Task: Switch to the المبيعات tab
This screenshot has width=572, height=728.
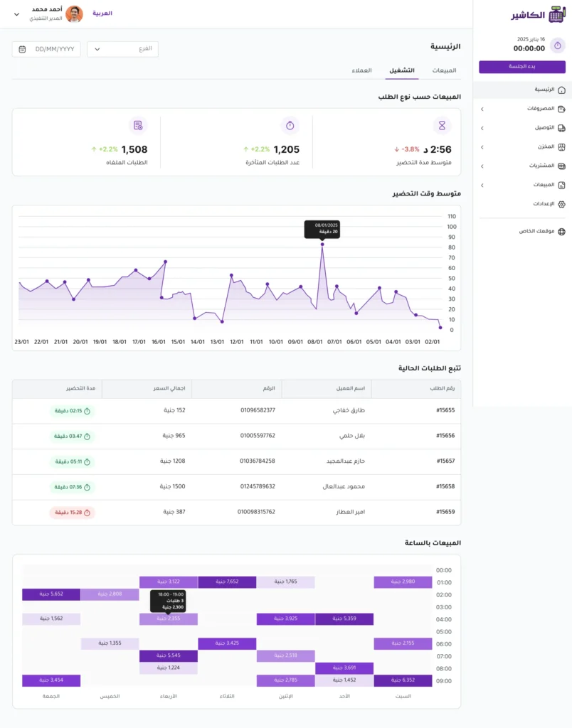Action: pyautogui.click(x=444, y=70)
